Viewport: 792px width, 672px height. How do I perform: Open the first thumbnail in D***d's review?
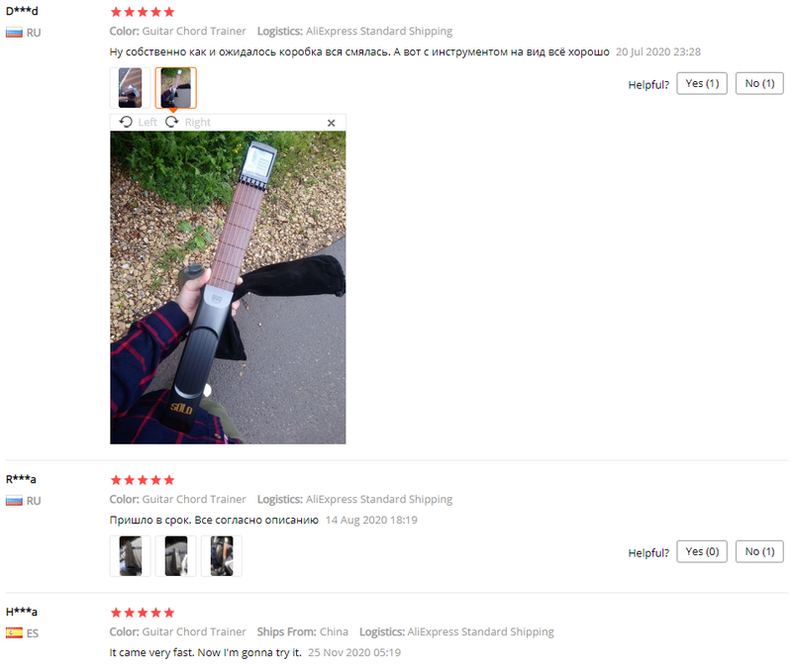[131, 88]
